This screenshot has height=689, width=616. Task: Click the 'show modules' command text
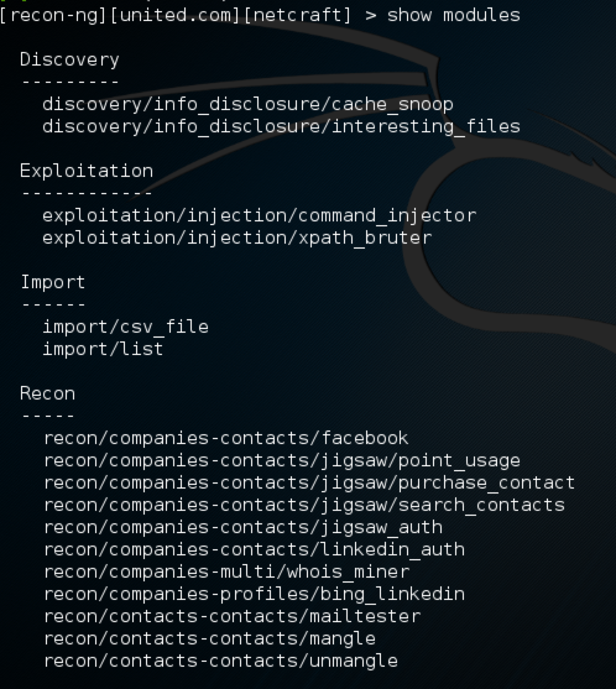[x=453, y=15]
